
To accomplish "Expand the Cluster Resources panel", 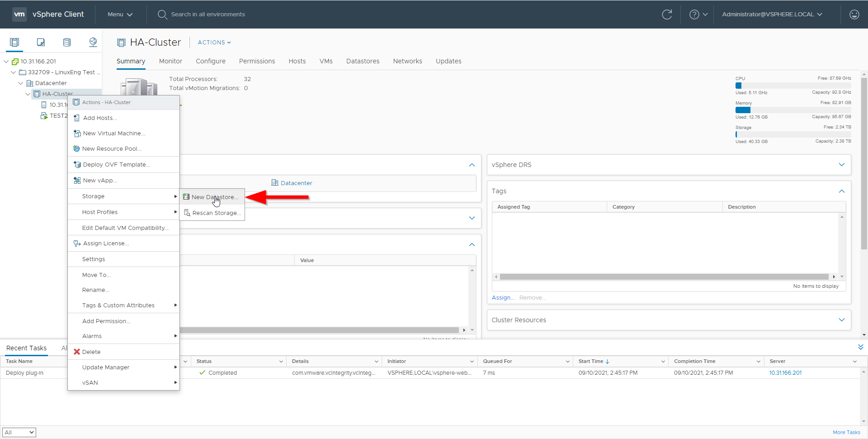I will point(841,320).
